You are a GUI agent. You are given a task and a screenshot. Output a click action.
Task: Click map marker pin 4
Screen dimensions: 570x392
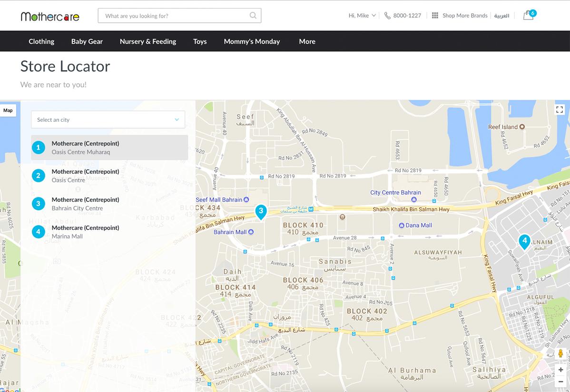[x=524, y=242]
